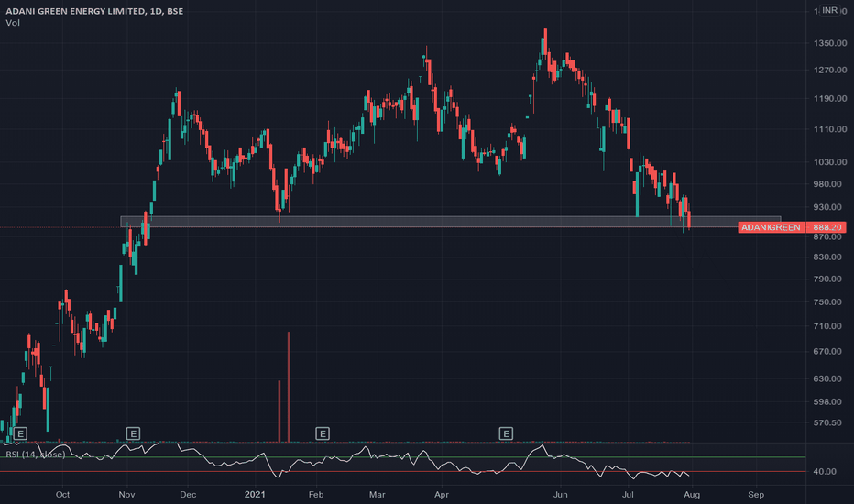Click the Feb label on time axis
854x504 pixels.
click(316, 495)
